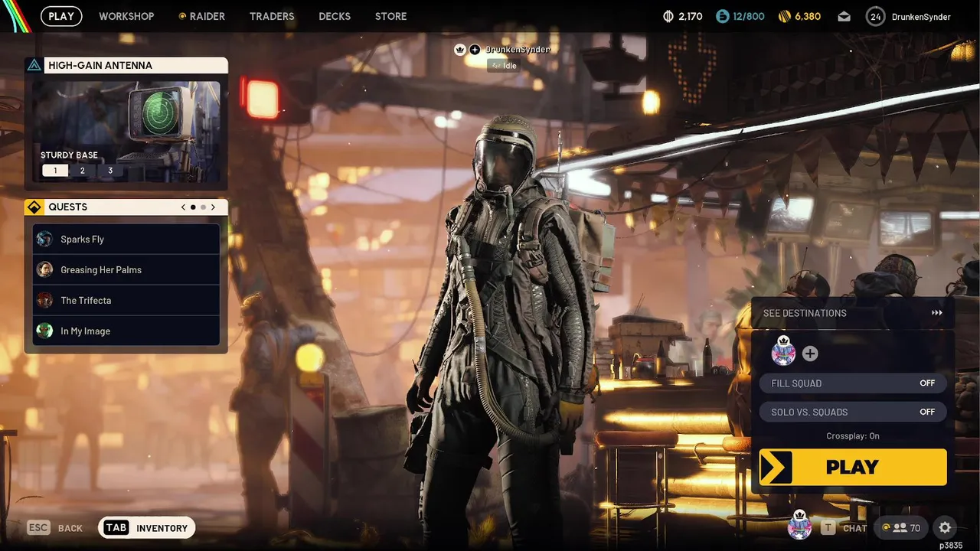Image resolution: width=980 pixels, height=551 pixels.
Task: Click the squad leader avatar in play panel
Action: (x=783, y=352)
